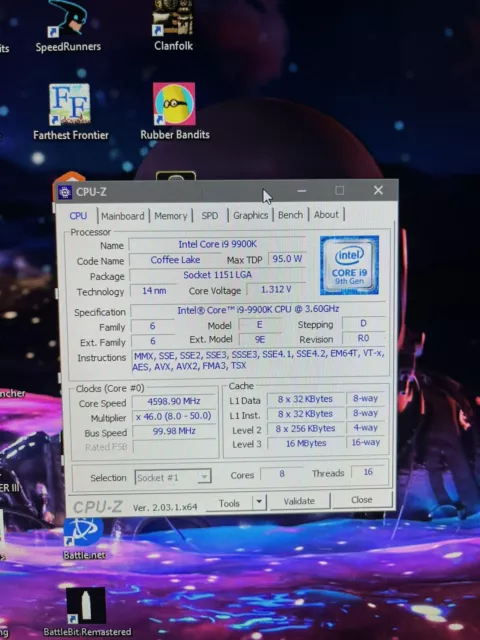Switch to the Mainboard tab
Viewport: 480px width, 640px height.
(122, 216)
